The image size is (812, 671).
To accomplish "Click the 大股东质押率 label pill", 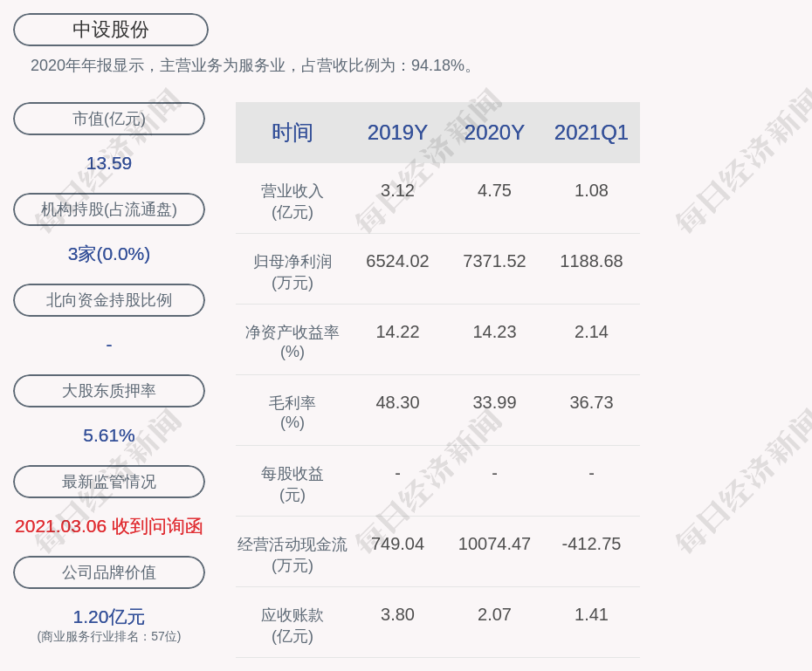I will click(109, 391).
